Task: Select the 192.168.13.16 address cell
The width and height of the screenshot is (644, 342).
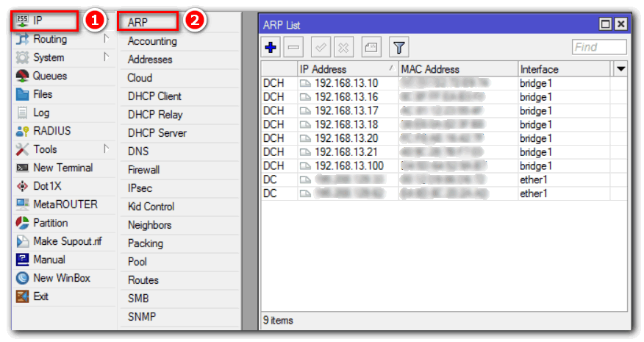Action: [348, 97]
